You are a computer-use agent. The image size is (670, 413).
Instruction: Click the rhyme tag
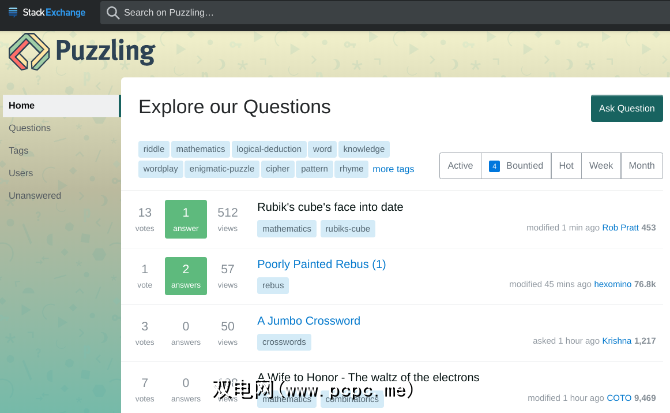click(x=351, y=169)
